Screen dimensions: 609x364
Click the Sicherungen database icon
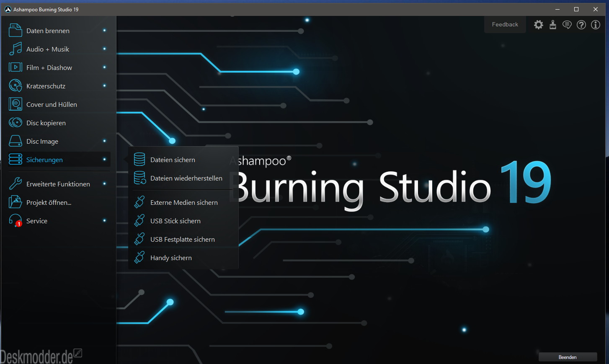tap(15, 160)
